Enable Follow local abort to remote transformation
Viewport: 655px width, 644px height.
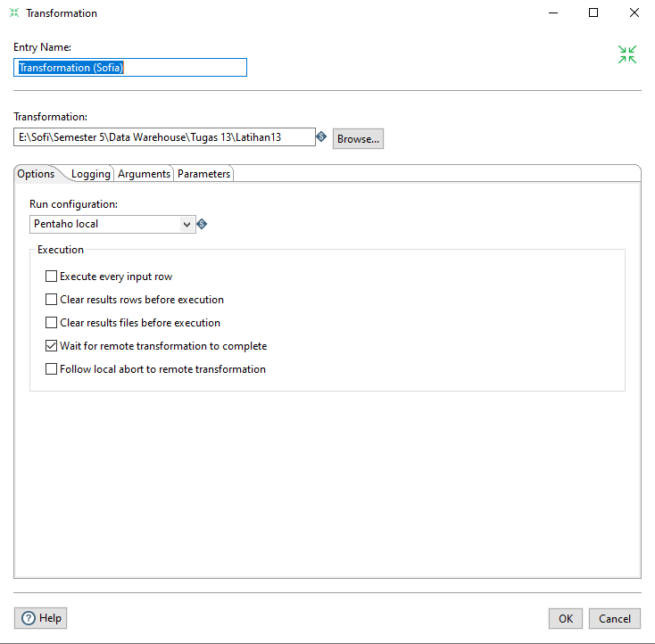pyautogui.click(x=51, y=369)
